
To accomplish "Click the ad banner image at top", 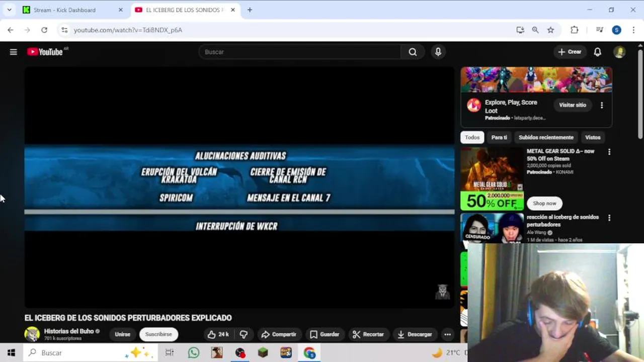I will [x=536, y=80].
